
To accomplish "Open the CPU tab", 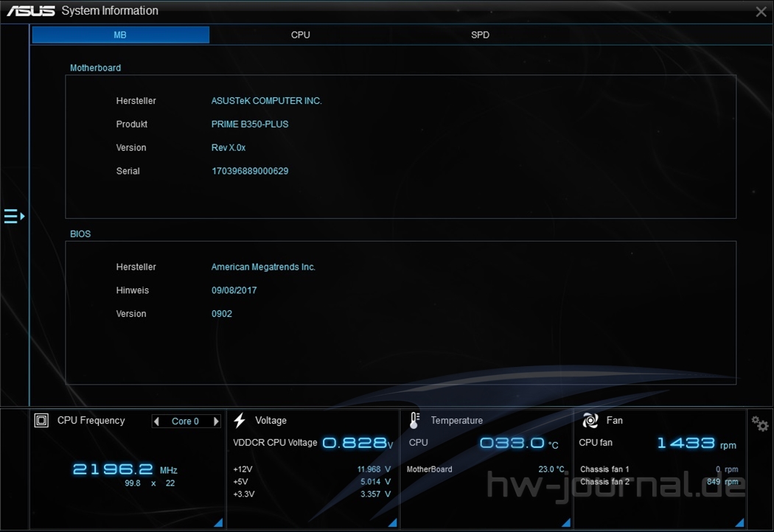I will [300, 35].
